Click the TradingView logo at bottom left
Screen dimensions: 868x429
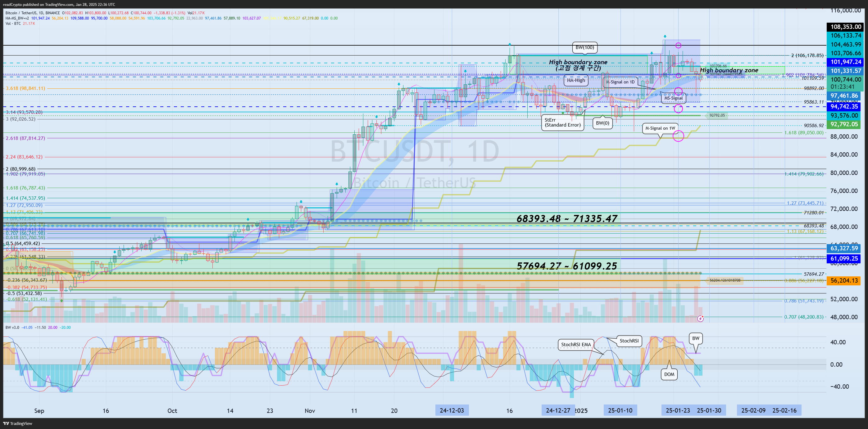(x=17, y=424)
